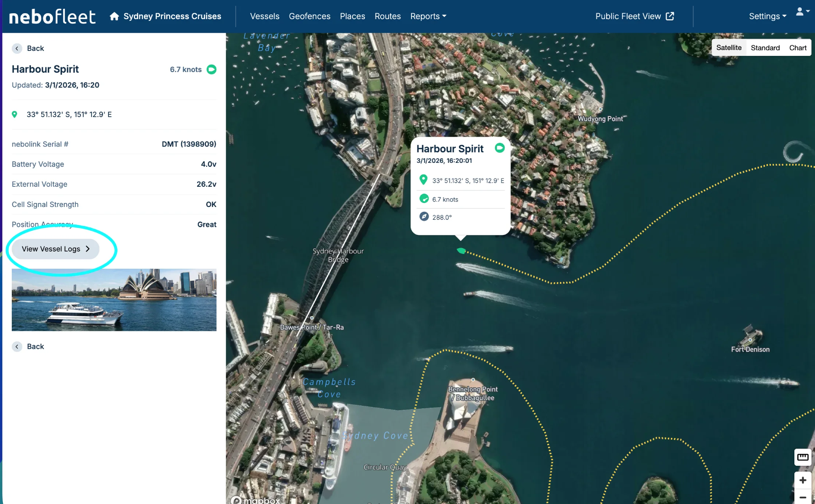Expand the Reports dropdown menu
This screenshot has height=504, width=815.
[428, 16]
